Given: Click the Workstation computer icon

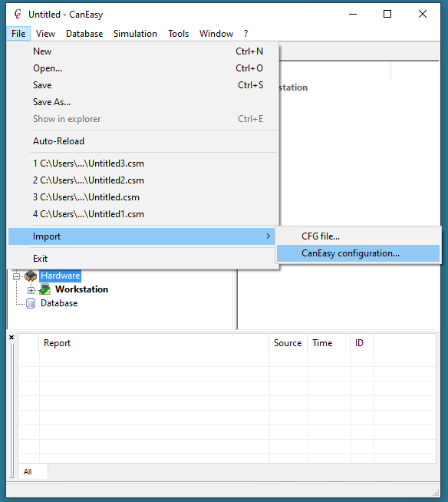Looking at the screenshot, I should click(x=44, y=289).
